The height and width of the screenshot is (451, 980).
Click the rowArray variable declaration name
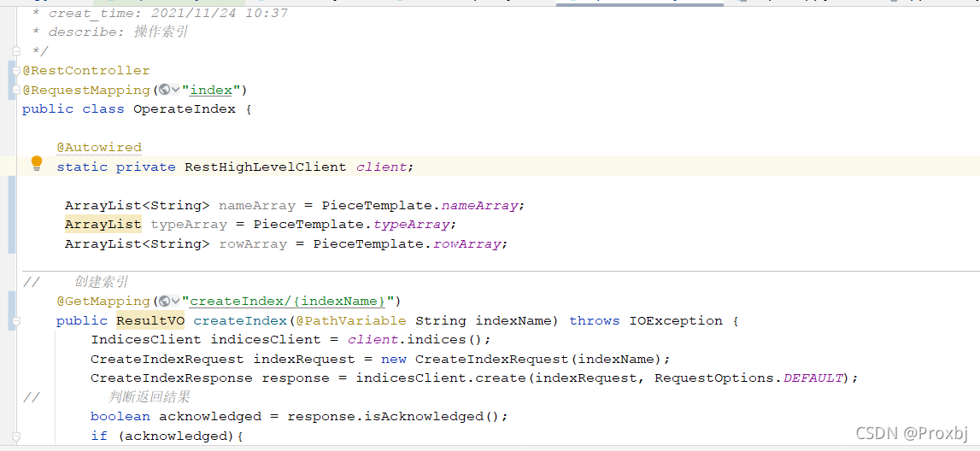point(253,243)
